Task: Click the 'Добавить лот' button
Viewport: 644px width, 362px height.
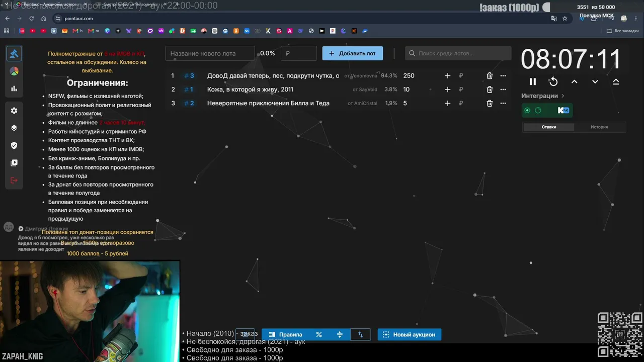Action: (352, 53)
